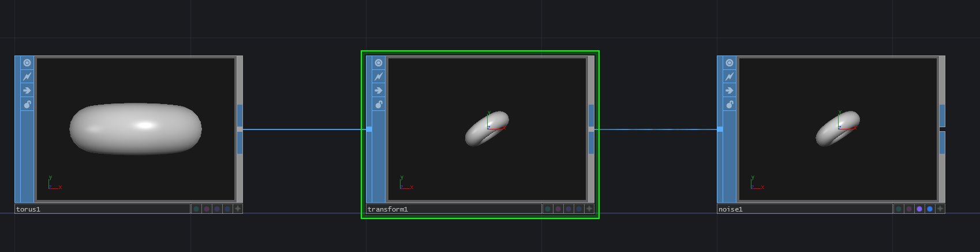Click the transform1 node name label
980x252 pixels.
click(x=388, y=209)
